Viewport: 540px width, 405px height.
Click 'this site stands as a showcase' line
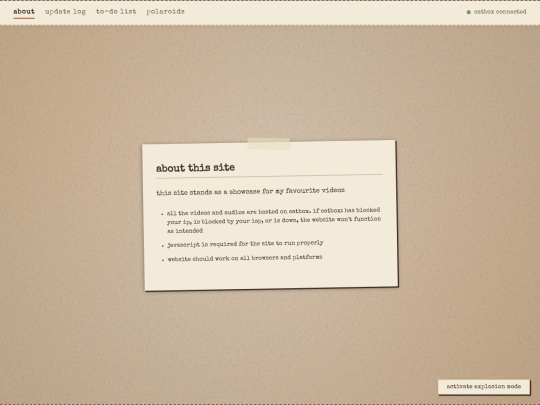(x=250, y=191)
